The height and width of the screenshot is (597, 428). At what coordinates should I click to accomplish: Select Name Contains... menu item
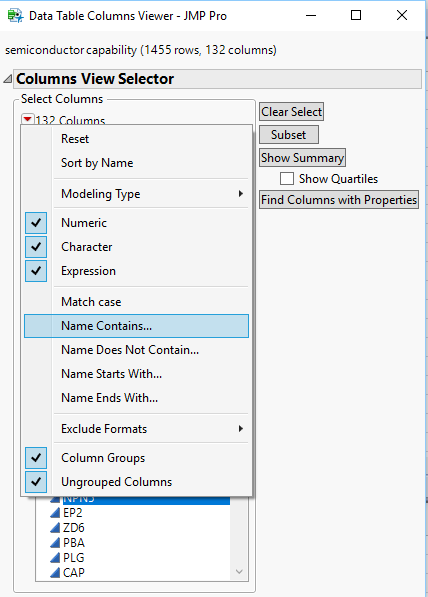(x=136, y=326)
